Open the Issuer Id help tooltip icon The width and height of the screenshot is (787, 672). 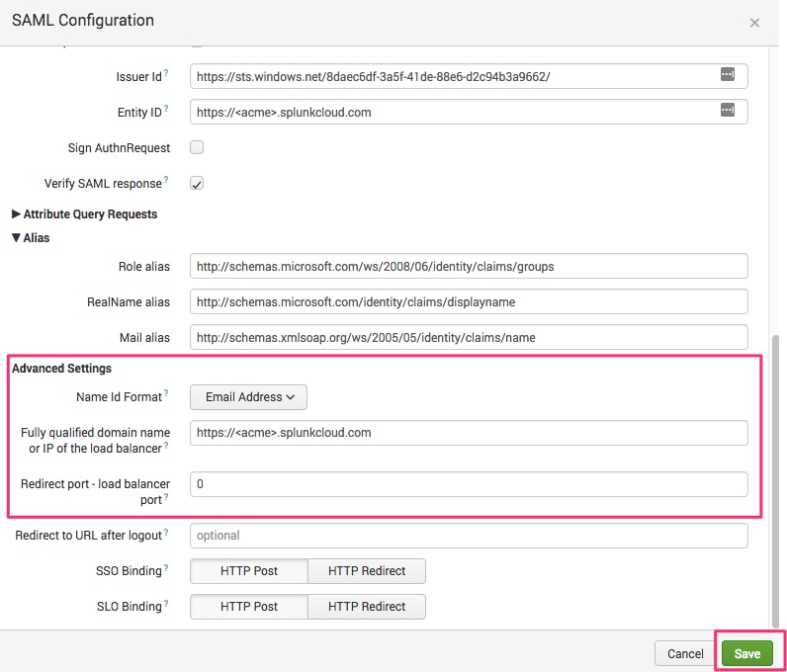(x=166, y=72)
